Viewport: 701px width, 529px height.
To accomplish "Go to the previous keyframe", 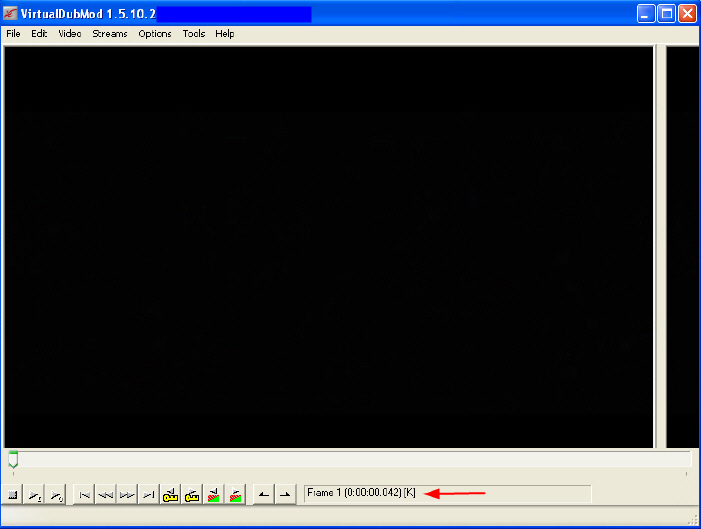I will (x=170, y=495).
